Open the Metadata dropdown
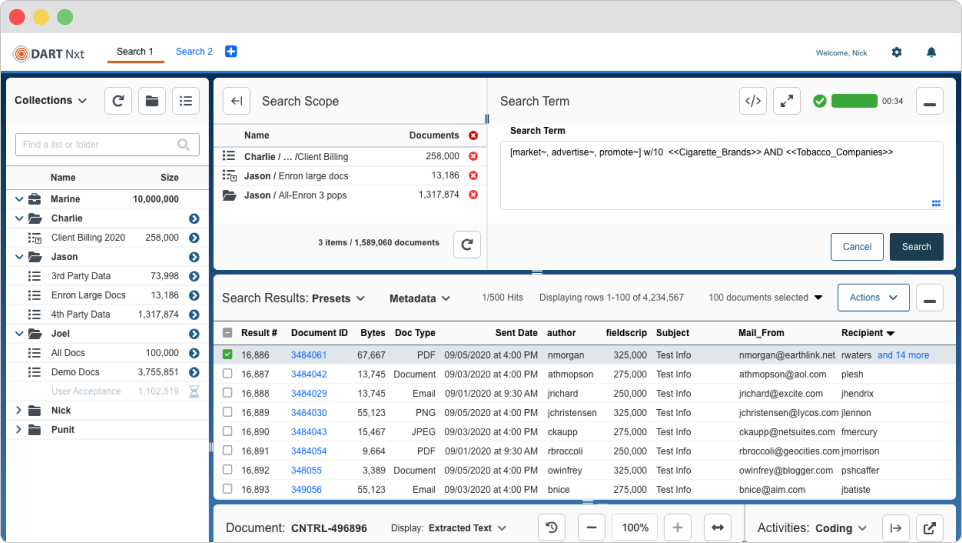962x543 pixels. 420,298
